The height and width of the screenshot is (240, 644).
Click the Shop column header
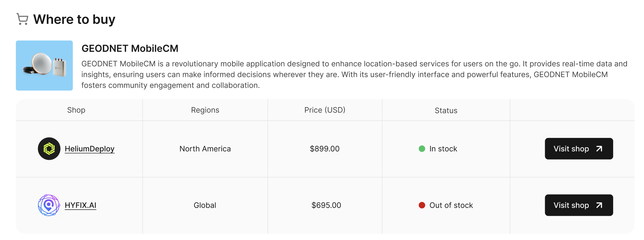76,110
